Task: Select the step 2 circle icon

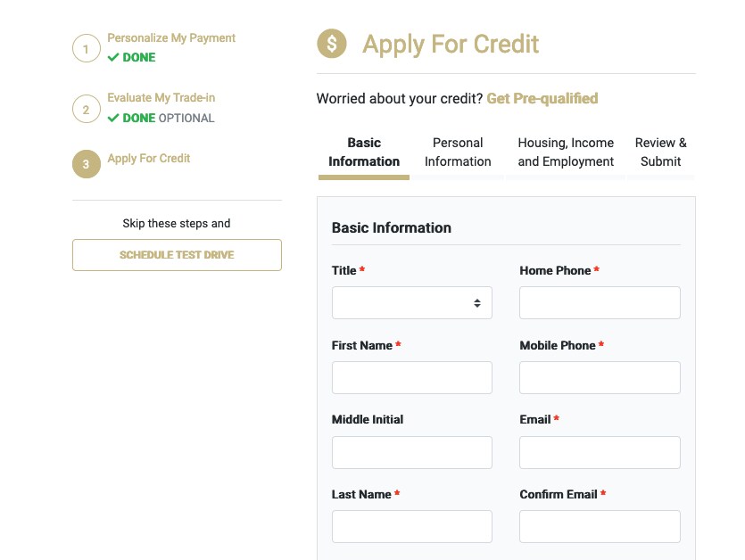Action: tap(86, 109)
